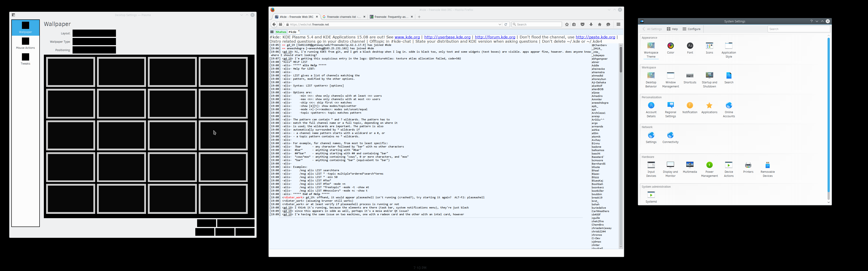Screen dimensions: 868x271
Task: Open Desktop Behavior settings
Action: (x=651, y=80)
